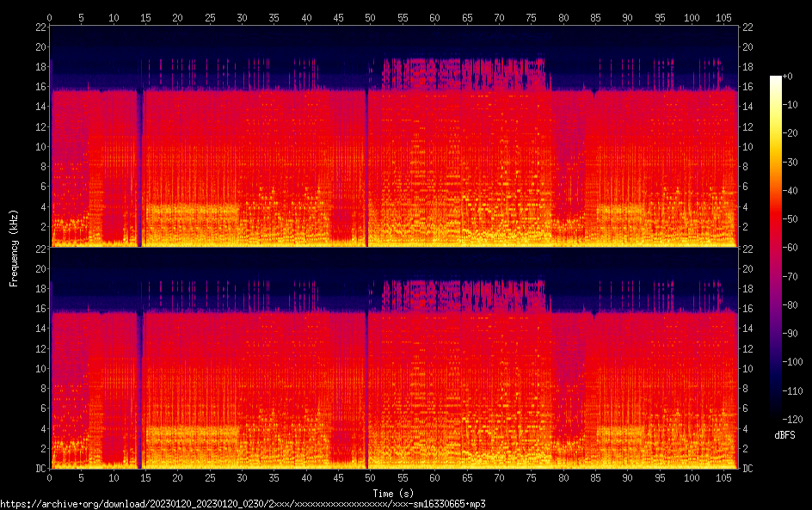Click the silent gap near 14 seconds, upper channel
This screenshot has height=510, width=812.
click(x=139, y=163)
